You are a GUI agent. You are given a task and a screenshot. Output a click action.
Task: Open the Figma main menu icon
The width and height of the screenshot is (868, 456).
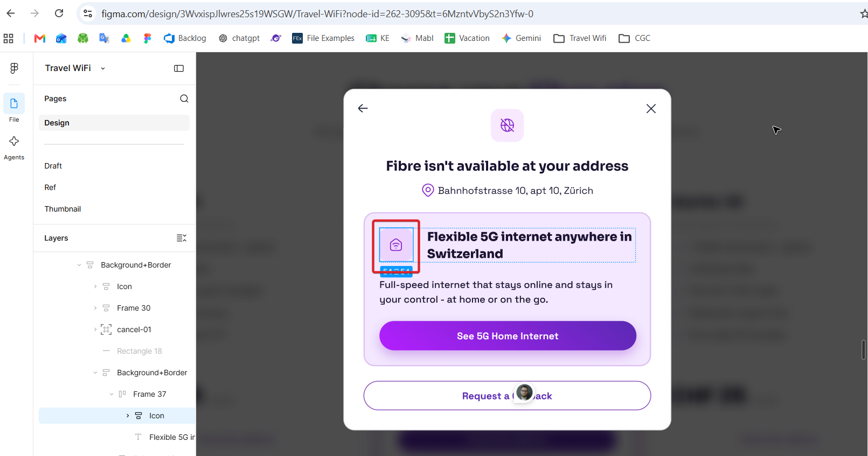15,68
